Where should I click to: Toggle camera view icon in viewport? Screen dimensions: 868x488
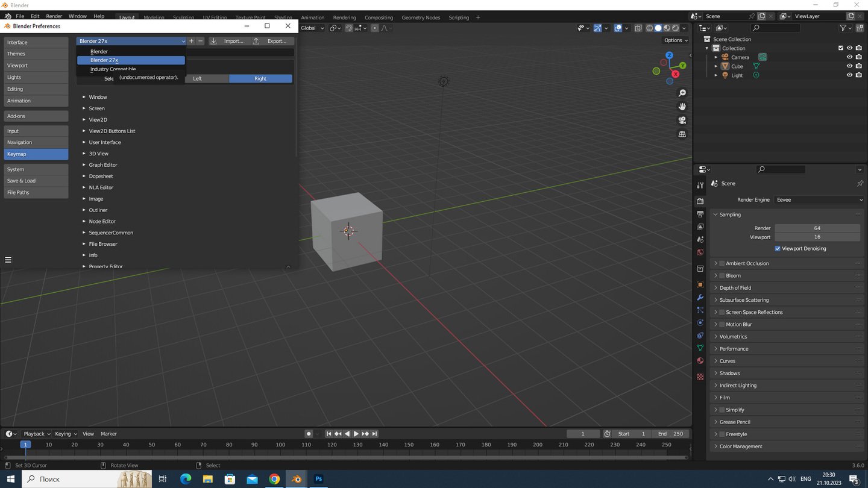tap(682, 120)
